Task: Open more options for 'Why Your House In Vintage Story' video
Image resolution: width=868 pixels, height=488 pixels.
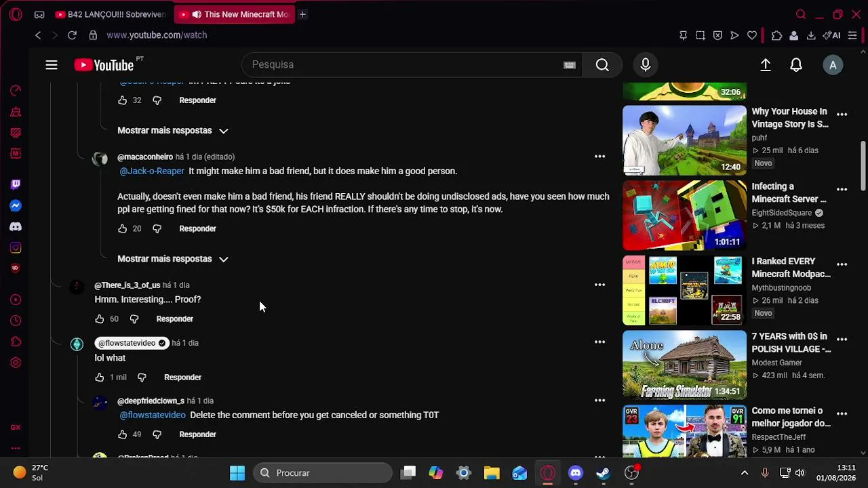Action: (x=842, y=115)
